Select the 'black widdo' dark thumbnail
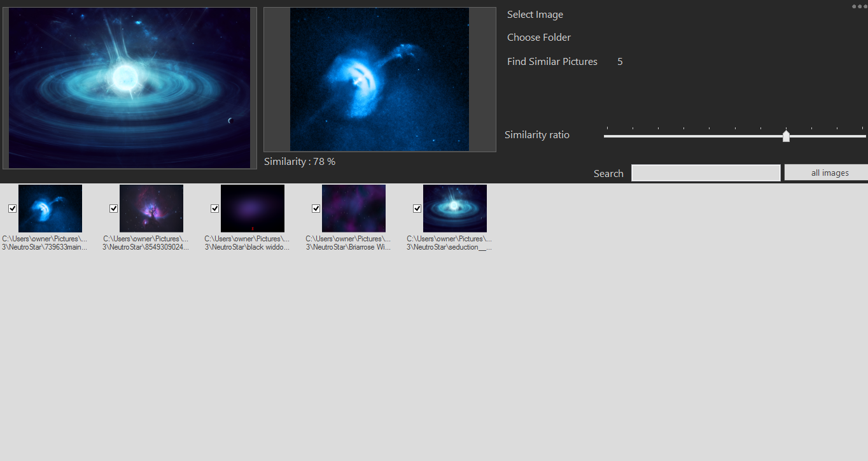The width and height of the screenshot is (868, 461). point(253,208)
